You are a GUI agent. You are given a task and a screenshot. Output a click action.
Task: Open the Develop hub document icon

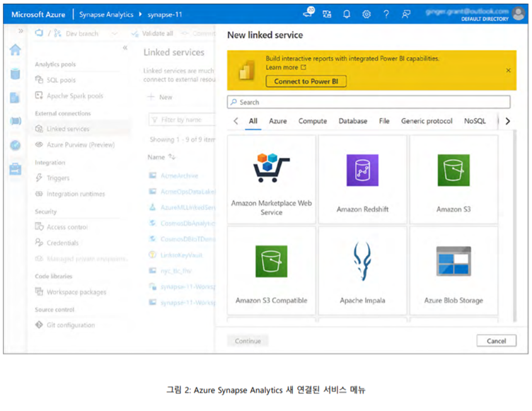[x=15, y=98]
